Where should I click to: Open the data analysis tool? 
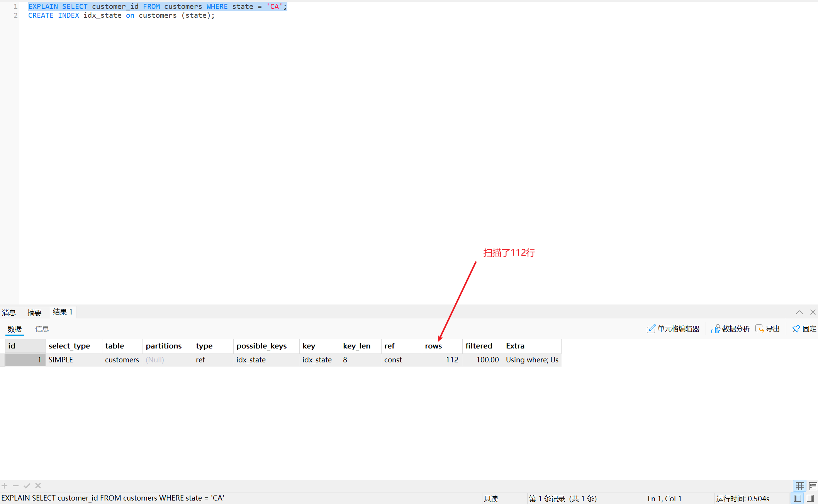730,328
